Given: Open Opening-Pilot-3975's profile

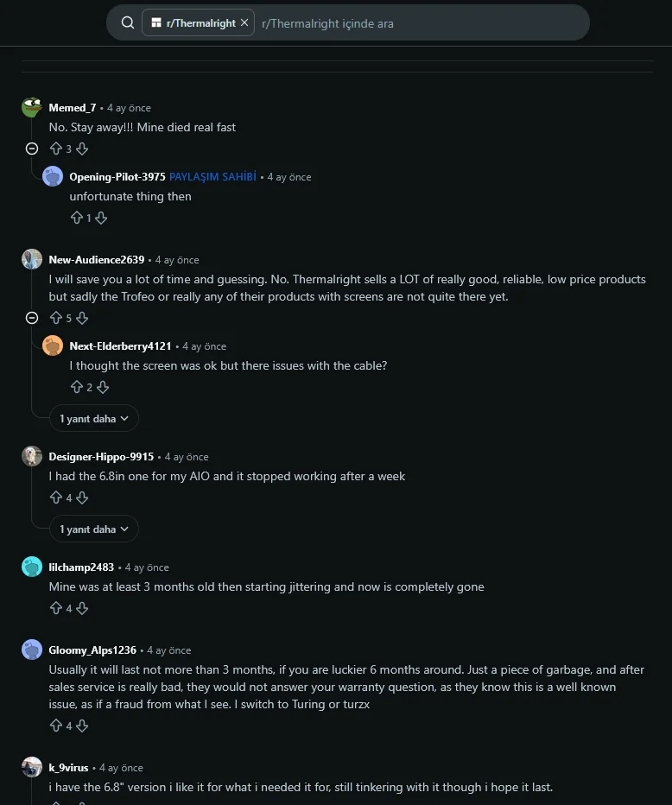Looking at the screenshot, I should coord(117,176).
